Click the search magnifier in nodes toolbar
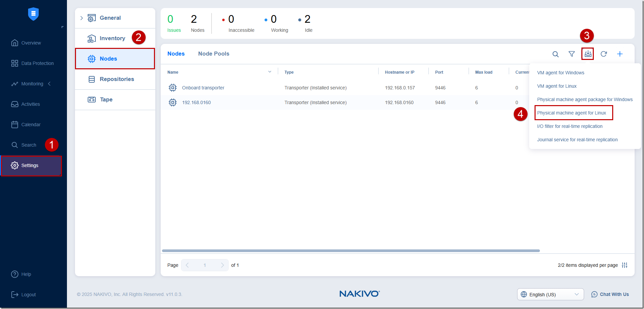The height and width of the screenshot is (309, 644). (556, 54)
